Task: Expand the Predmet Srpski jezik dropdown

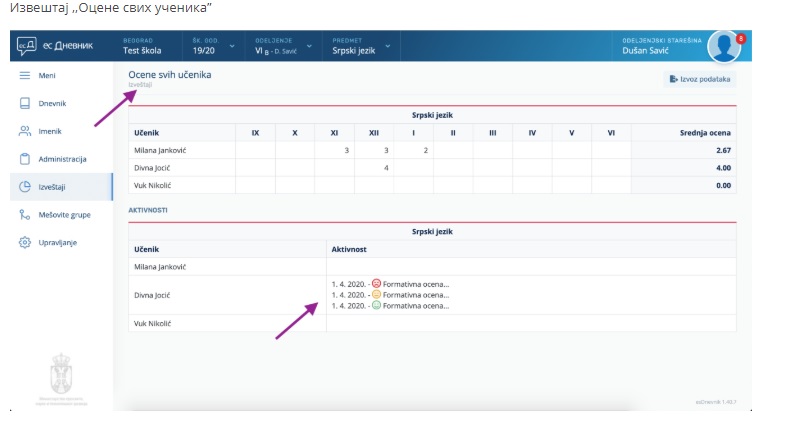Action: (359, 45)
